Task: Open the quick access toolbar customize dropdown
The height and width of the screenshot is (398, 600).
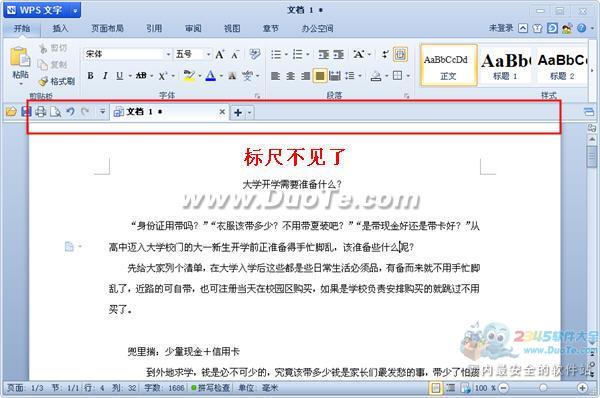Action: [x=102, y=112]
